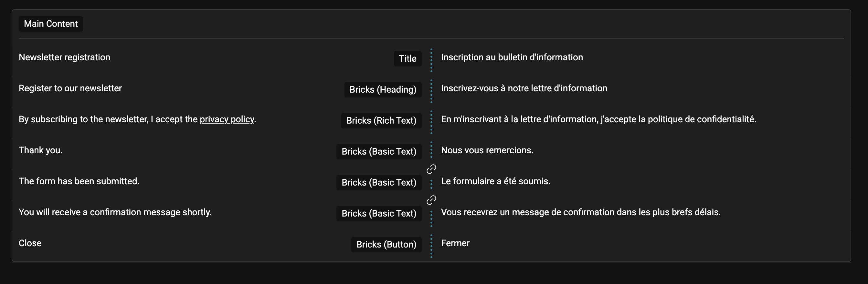Screen dimensions: 868x284
Task: Click source text 'The form has been submitted.'
Action: (x=79, y=181)
